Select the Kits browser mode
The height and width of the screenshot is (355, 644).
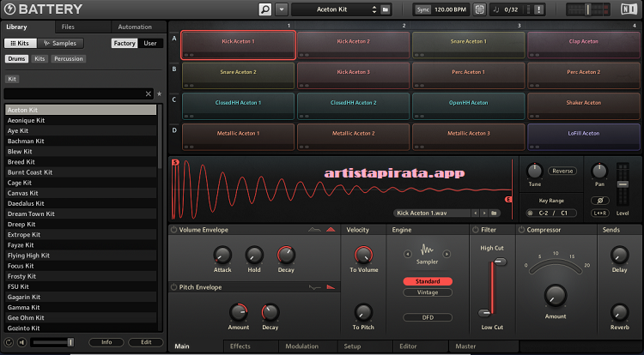click(x=20, y=43)
